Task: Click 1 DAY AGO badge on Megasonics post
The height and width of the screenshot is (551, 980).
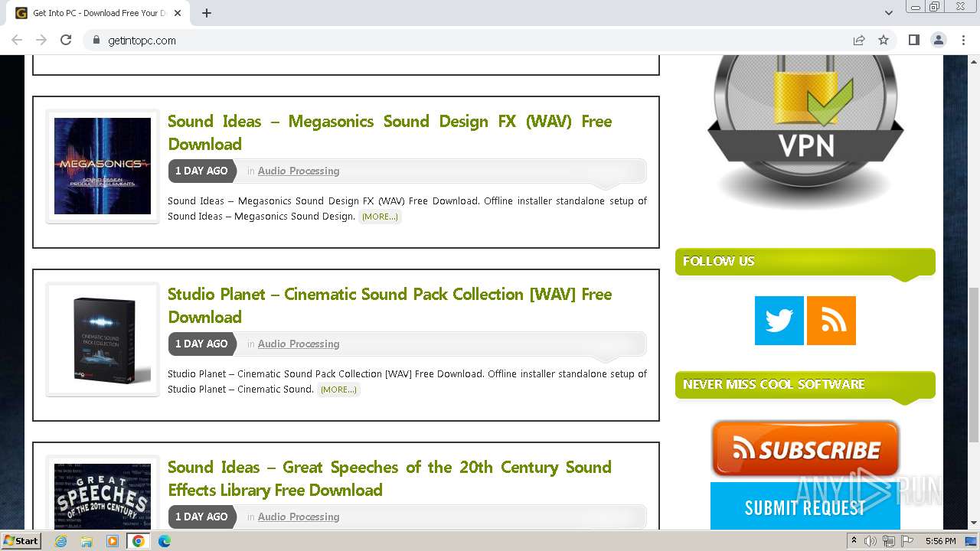Action: pyautogui.click(x=201, y=171)
